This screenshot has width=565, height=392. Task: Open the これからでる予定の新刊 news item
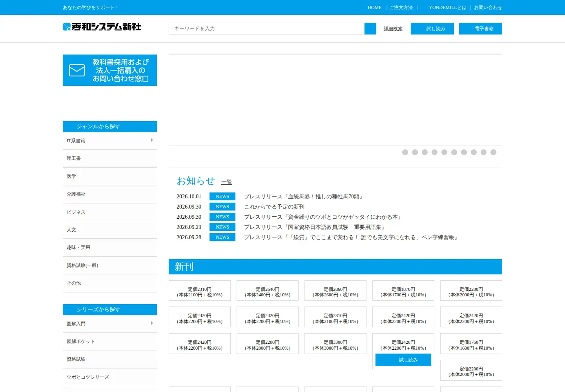click(x=274, y=207)
